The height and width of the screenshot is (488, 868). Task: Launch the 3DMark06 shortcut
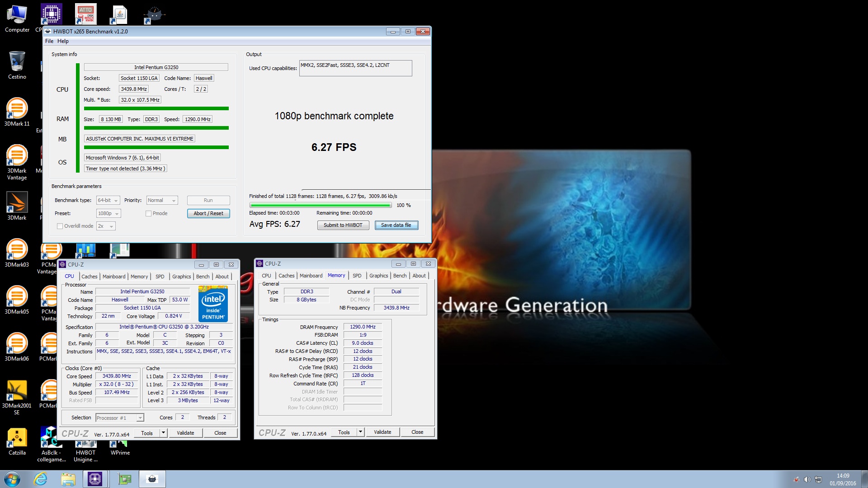(x=17, y=347)
